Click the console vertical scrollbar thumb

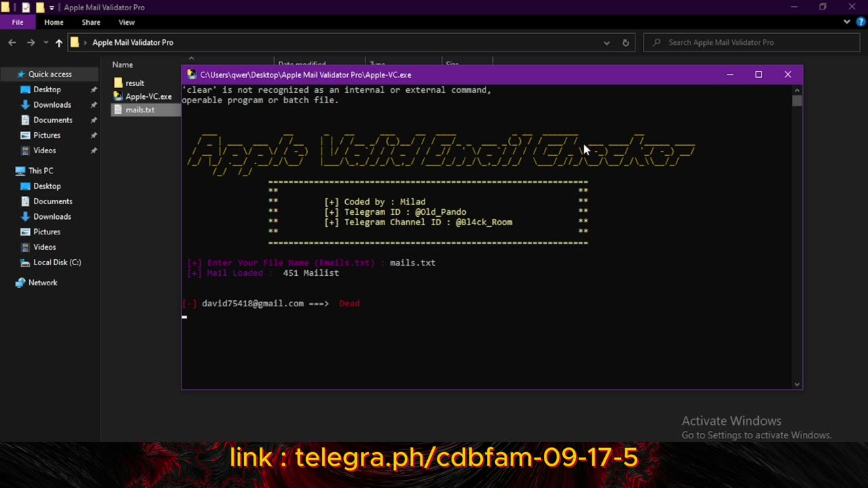797,101
